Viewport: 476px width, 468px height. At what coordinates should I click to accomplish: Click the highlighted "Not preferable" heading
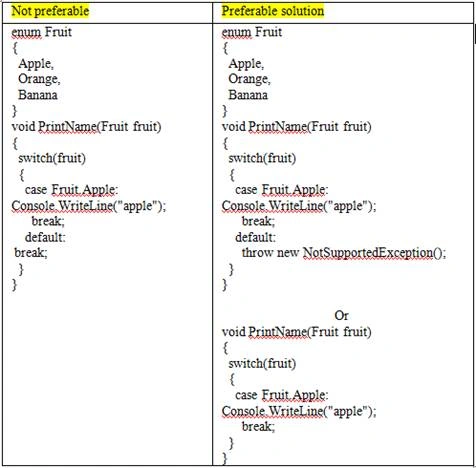point(50,11)
